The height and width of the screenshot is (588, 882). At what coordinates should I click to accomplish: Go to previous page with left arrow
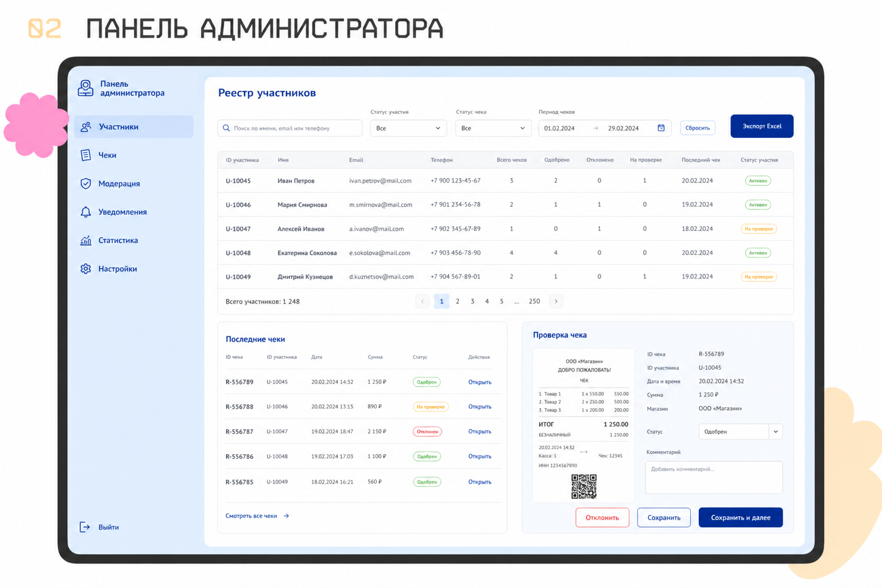tap(422, 301)
